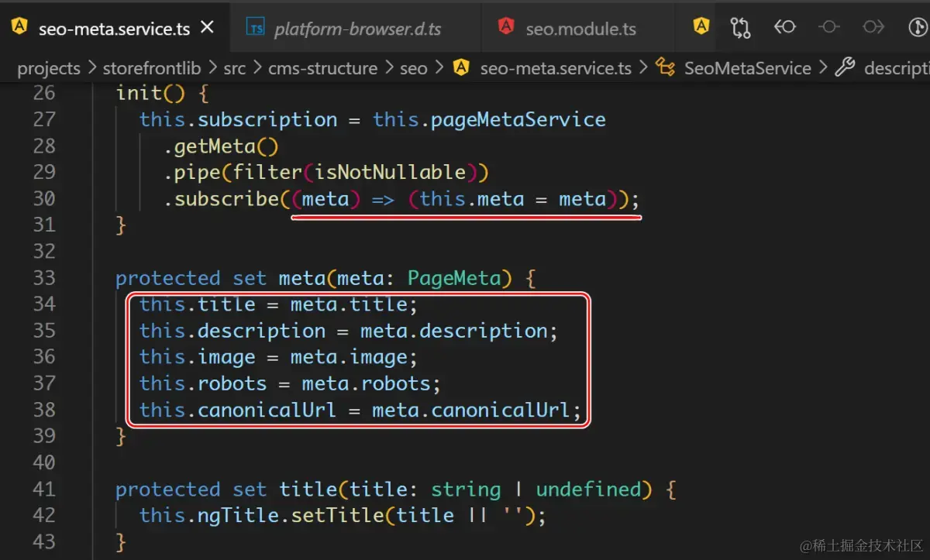
Task: Click '.getMeta()' on line 28
Action: pyautogui.click(x=221, y=146)
